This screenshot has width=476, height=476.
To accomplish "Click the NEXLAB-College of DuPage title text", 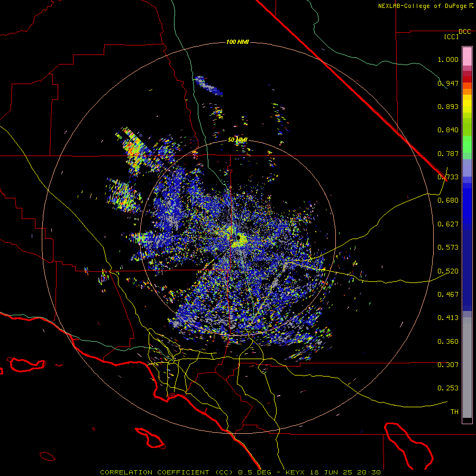I will click(x=422, y=6).
